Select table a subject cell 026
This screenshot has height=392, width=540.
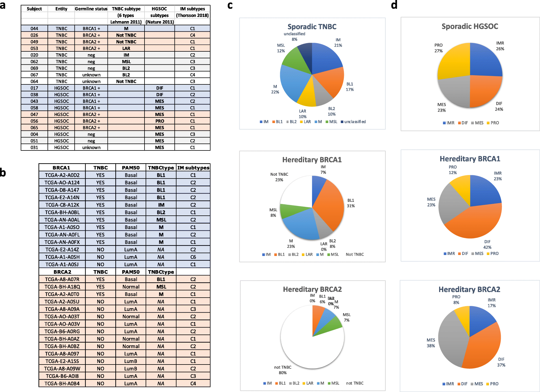tap(34, 35)
